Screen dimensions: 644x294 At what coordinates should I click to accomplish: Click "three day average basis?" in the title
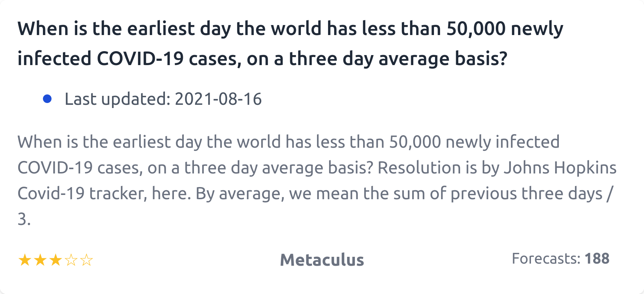tap(398, 59)
